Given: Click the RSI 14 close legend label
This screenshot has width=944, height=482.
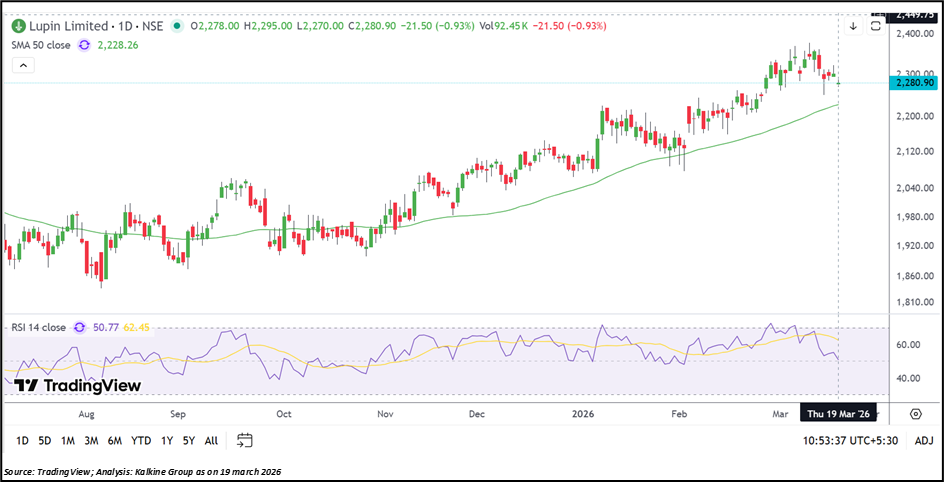Looking at the screenshot, I should click(x=39, y=327).
